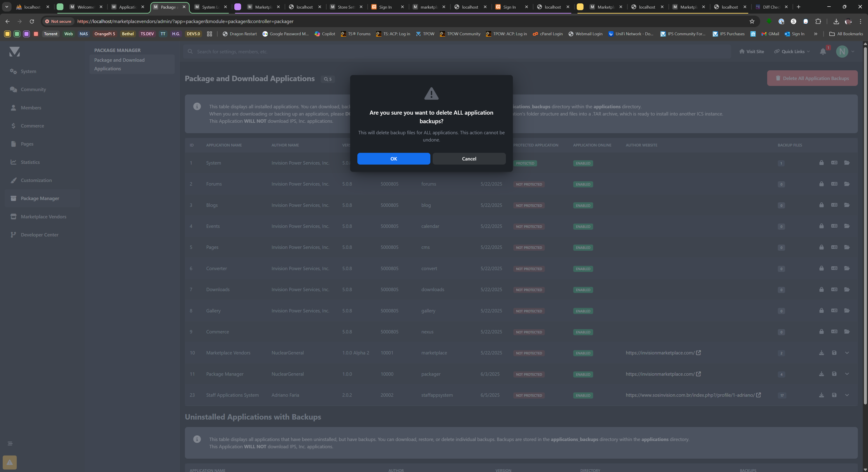This screenshot has width=868, height=472.
Task: Open the notifications bell
Action: (823, 52)
